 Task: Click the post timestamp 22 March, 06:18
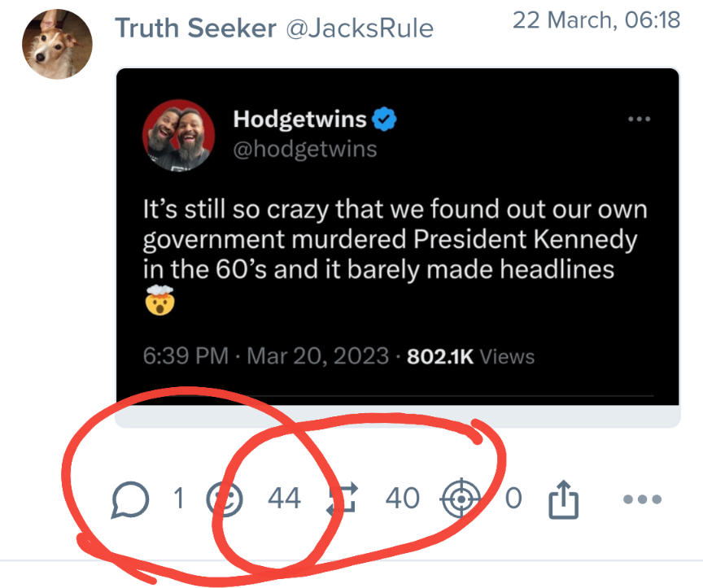tap(596, 20)
